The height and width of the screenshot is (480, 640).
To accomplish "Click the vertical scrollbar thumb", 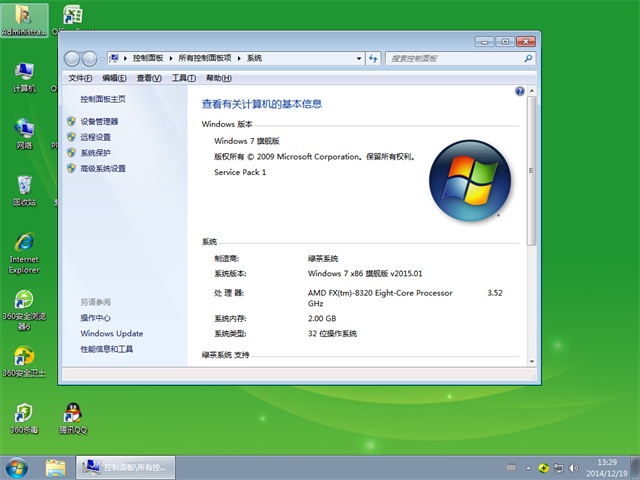I will [531, 171].
